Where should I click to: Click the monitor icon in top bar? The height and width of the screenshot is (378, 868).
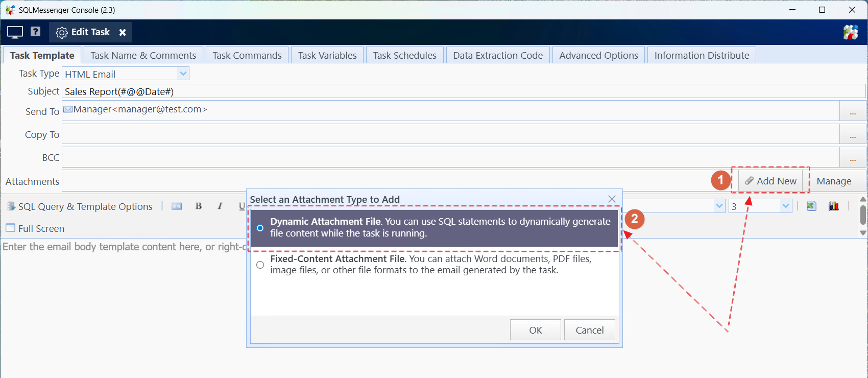point(15,32)
